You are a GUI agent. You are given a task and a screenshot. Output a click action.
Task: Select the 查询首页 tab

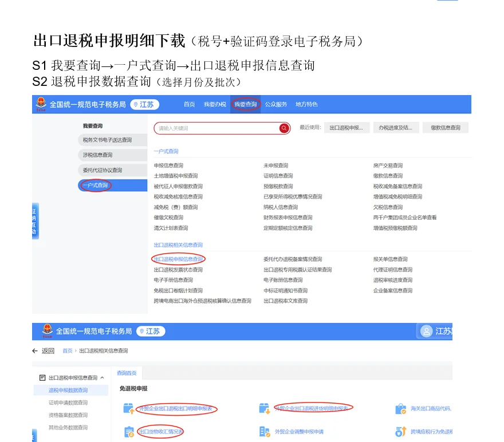click(x=127, y=372)
